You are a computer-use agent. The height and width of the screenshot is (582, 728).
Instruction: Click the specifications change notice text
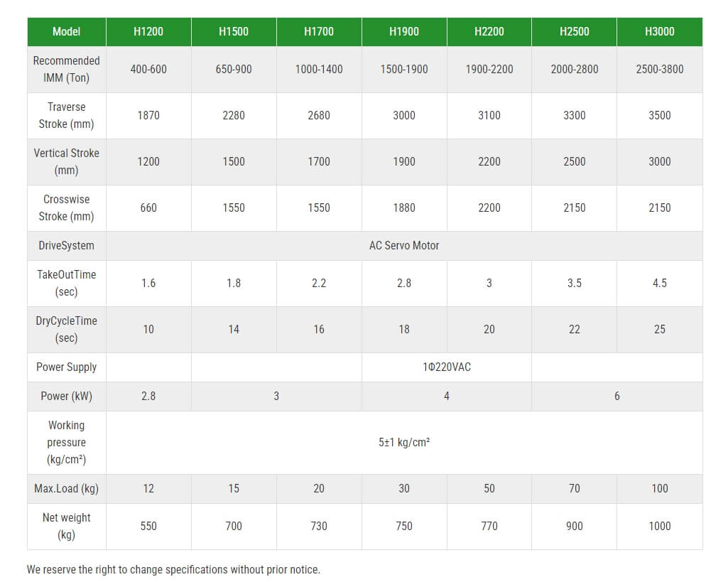click(x=173, y=569)
